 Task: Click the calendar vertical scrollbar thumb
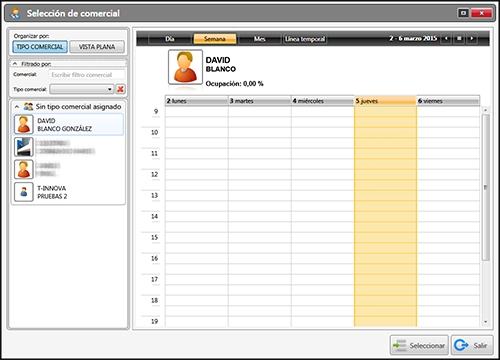coord(486,187)
